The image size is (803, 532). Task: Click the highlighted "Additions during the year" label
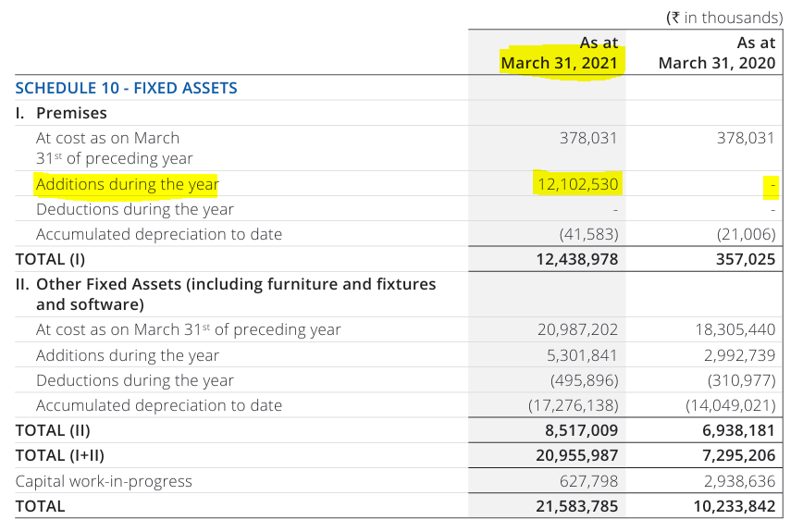[x=127, y=184]
